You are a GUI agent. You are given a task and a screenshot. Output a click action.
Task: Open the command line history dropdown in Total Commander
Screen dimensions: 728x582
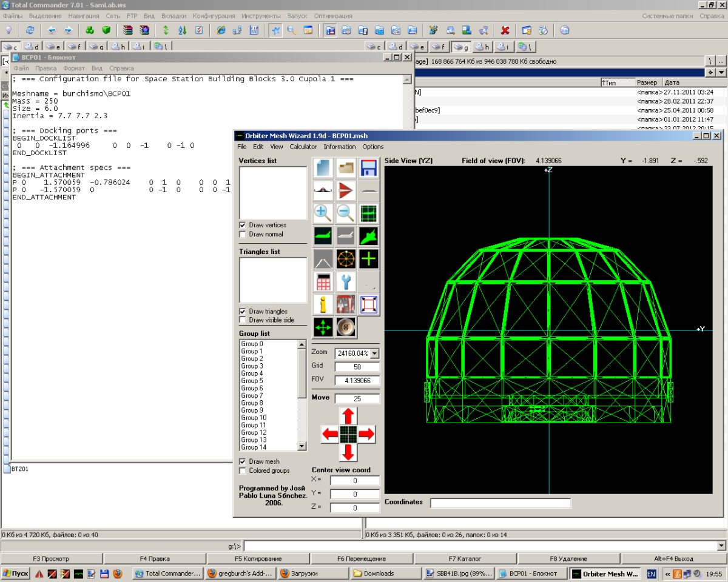(x=721, y=546)
